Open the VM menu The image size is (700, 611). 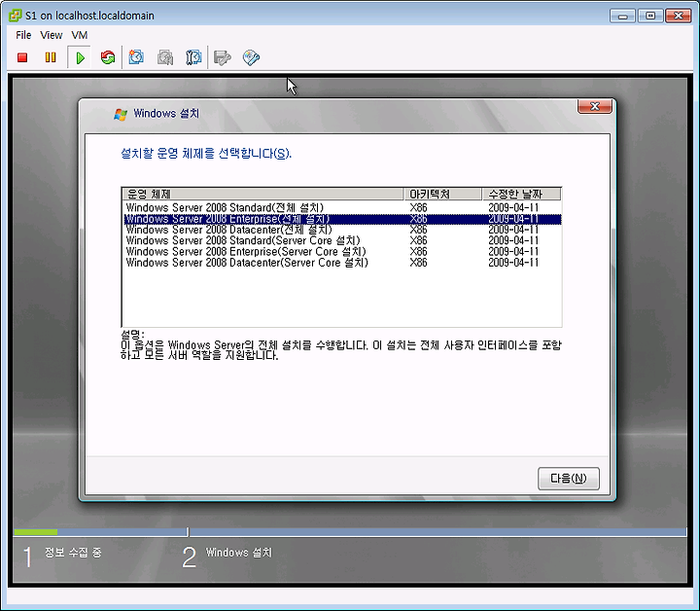[x=80, y=35]
